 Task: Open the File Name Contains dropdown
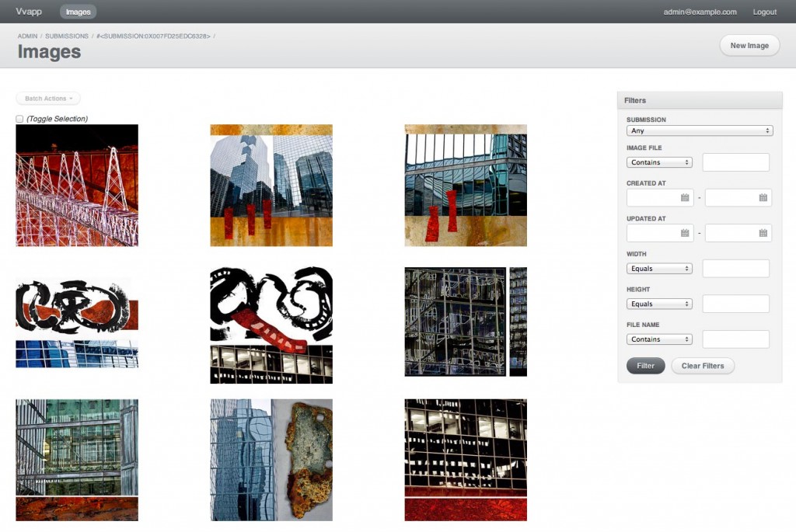coord(659,339)
